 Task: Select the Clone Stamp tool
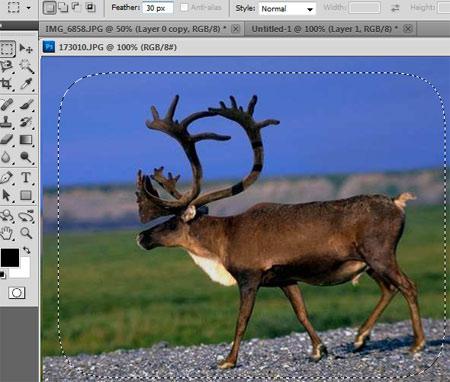click(7, 122)
